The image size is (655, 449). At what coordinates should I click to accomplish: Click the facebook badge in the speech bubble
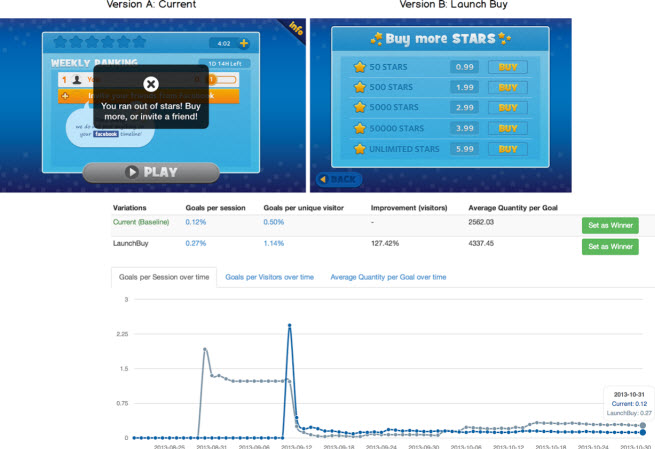point(106,134)
